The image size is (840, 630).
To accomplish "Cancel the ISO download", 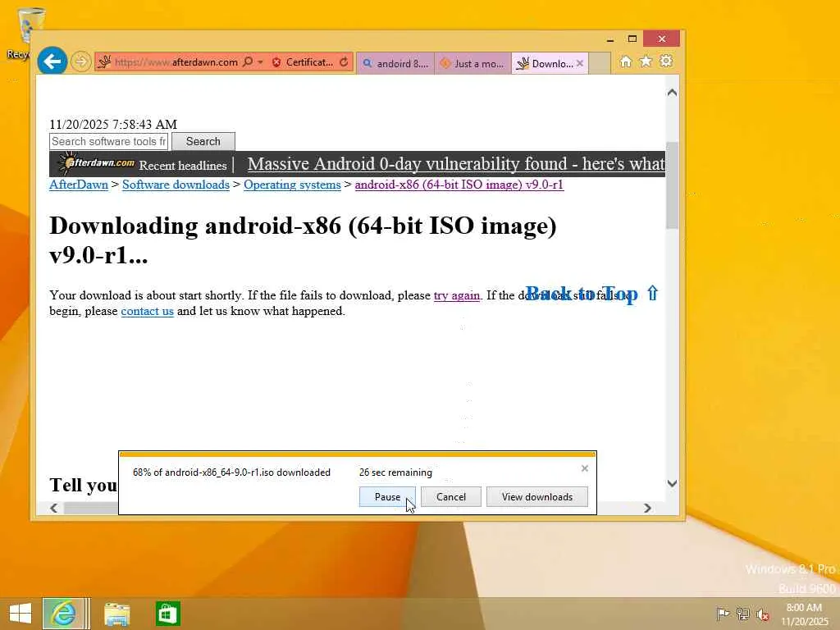I will pos(451,497).
